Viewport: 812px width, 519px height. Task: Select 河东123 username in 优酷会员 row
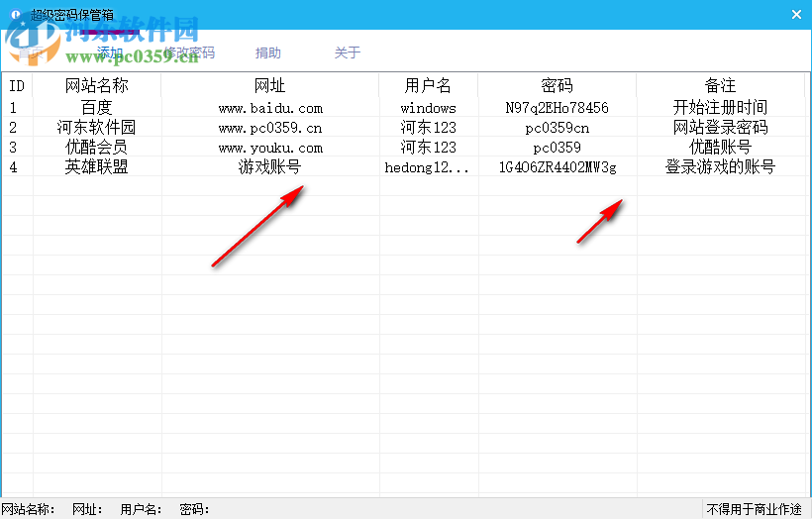428,148
